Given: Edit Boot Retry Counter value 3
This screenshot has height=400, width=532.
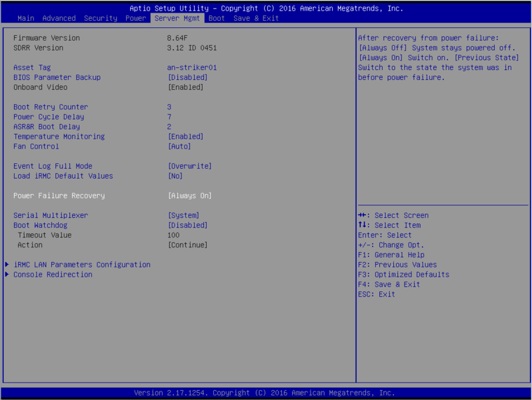Looking at the screenshot, I should 169,107.
